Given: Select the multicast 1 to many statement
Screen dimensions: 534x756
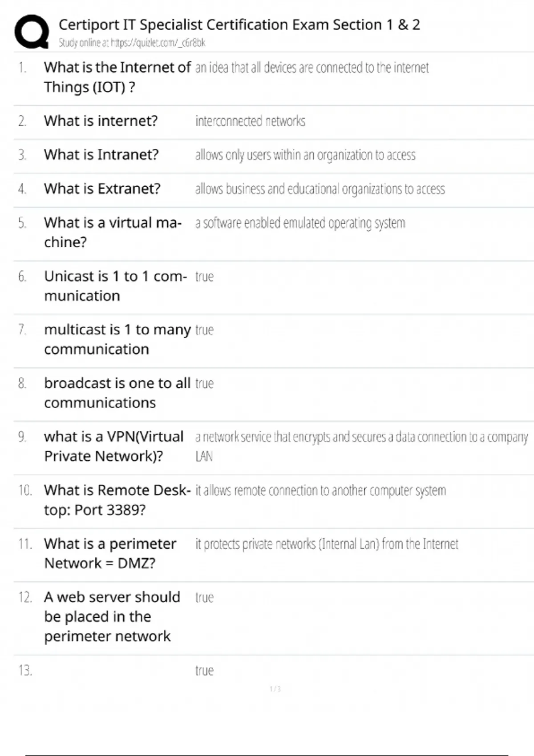Looking at the screenshot, I should click(x=117, y=339).
